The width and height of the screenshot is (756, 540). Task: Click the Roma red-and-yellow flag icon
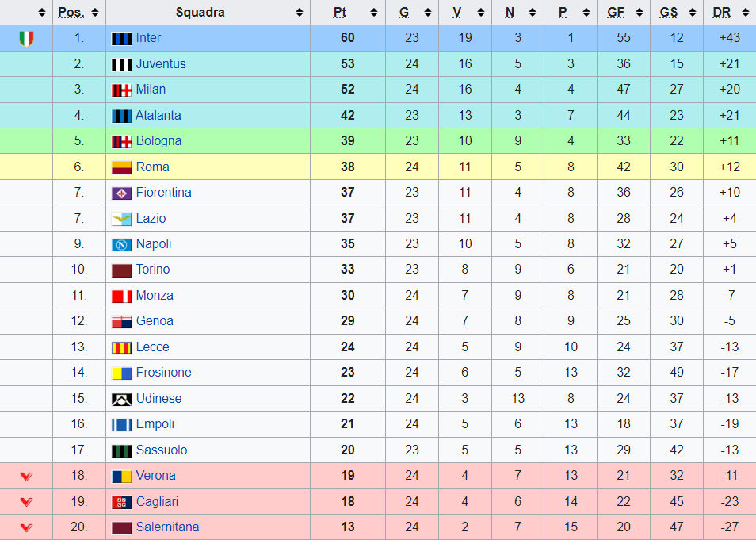[121, 167]
